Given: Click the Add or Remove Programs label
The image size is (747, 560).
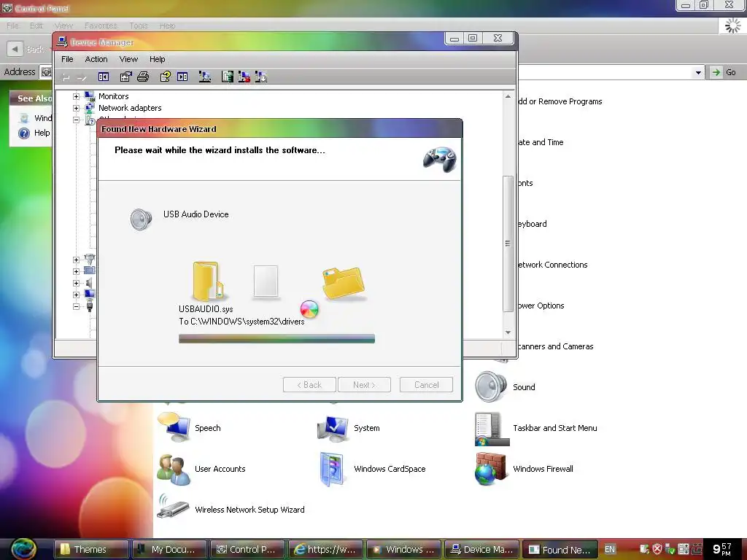Looking at the screenshot, I should [x=560, y=101].
